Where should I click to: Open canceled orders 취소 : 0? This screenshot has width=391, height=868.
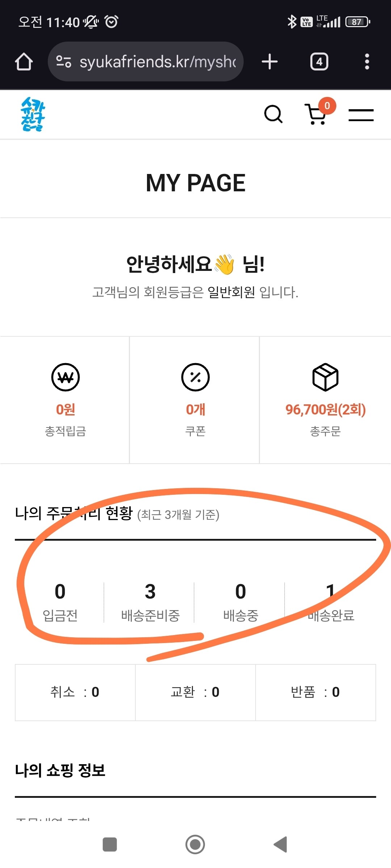point(75,692)
